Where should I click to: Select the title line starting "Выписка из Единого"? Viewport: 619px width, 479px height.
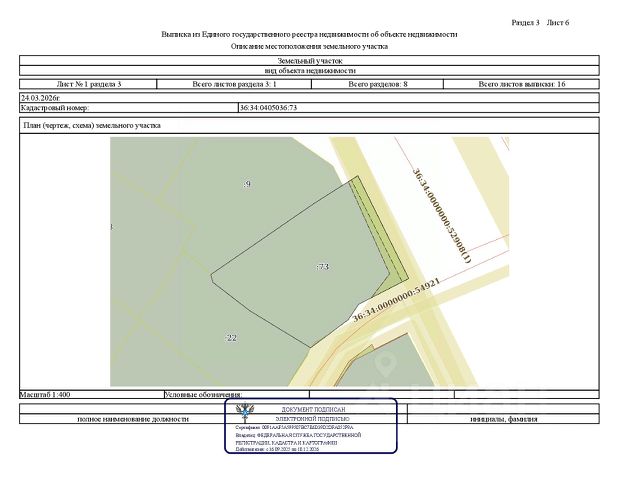click(x=309, y=34)
